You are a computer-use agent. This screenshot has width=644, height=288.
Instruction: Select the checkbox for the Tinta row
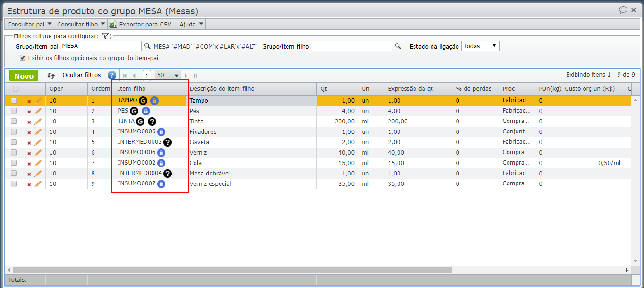pos(14,122)
